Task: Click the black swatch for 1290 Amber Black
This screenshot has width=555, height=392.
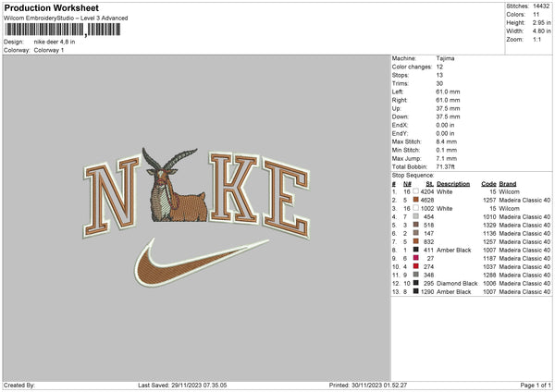Action: coord(416,291)
